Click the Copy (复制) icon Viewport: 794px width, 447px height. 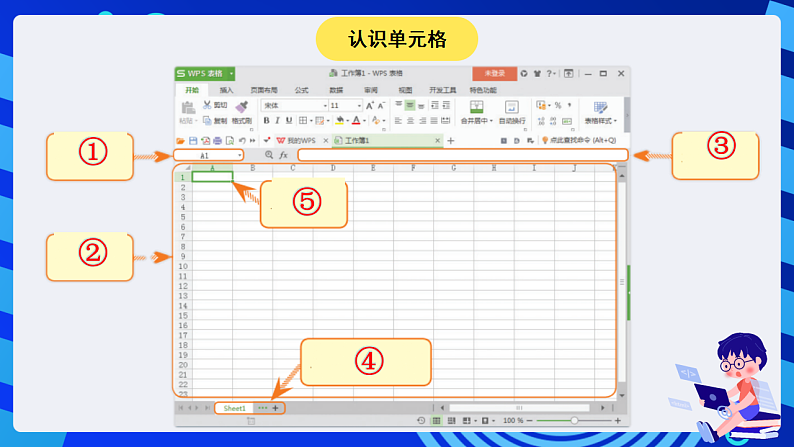click(x=207, y=120)
